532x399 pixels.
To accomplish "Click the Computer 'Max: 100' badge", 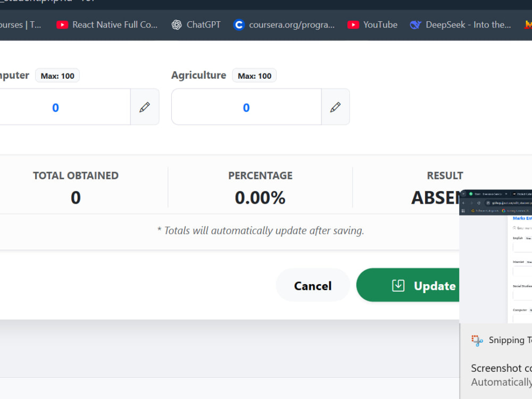I will (x=57, y=76).
